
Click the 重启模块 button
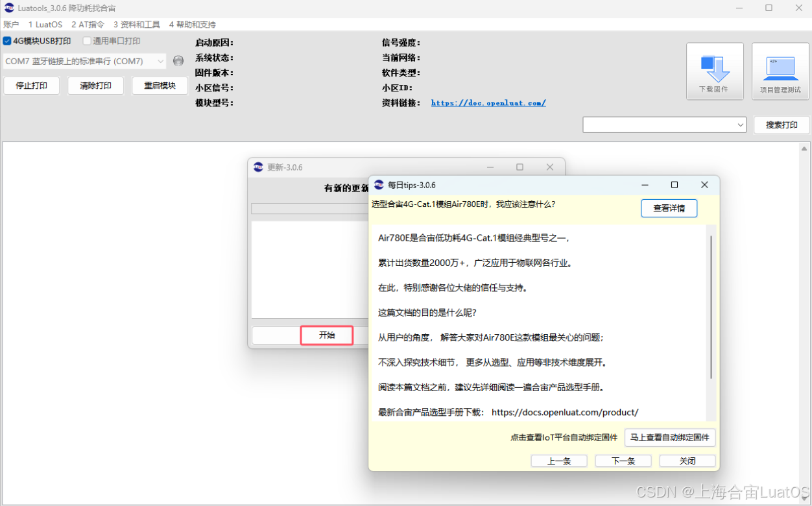(160, 85)
